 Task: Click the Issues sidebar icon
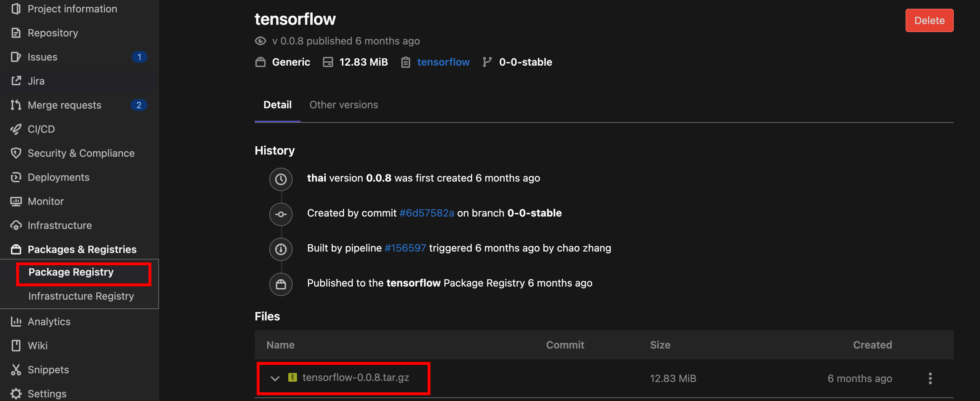click(16, 57)
